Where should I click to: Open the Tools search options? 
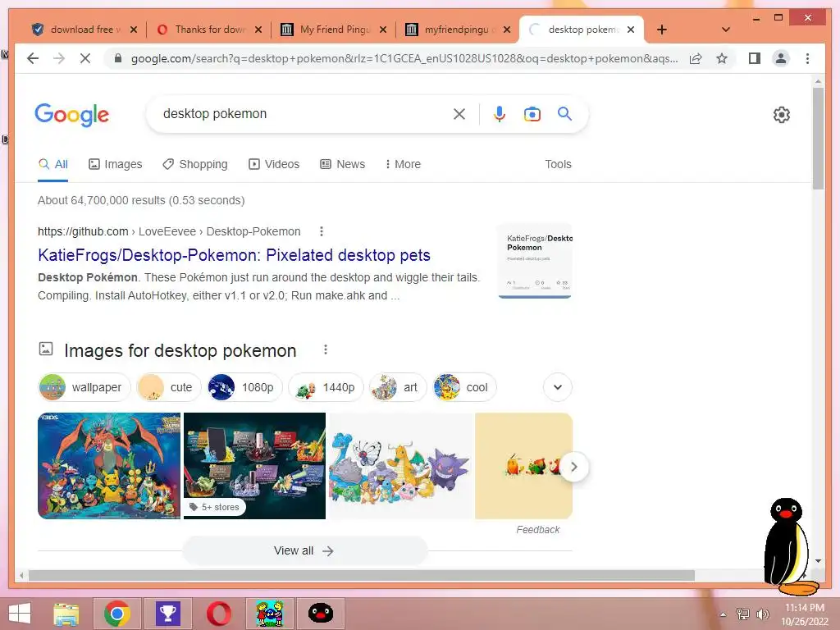558,164
